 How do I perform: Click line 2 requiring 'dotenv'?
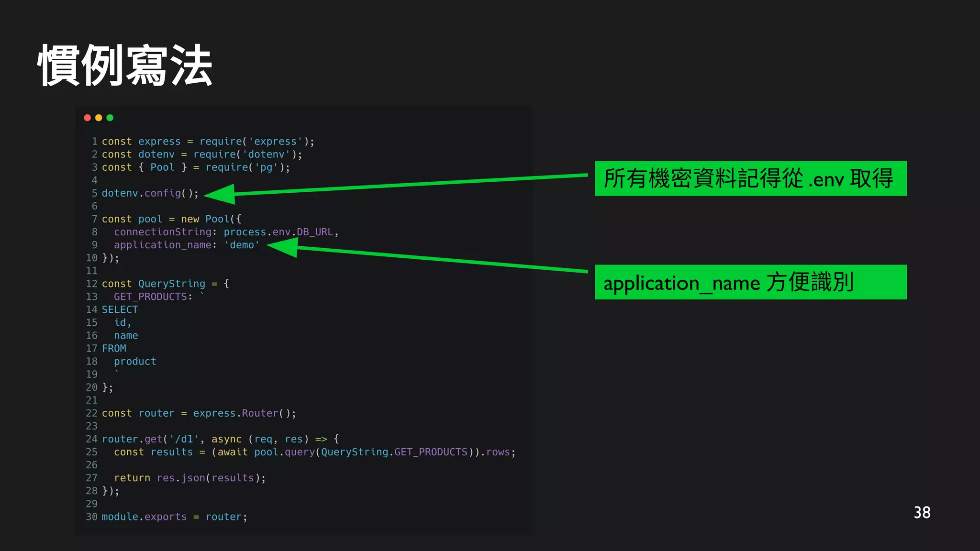[202, 154]
